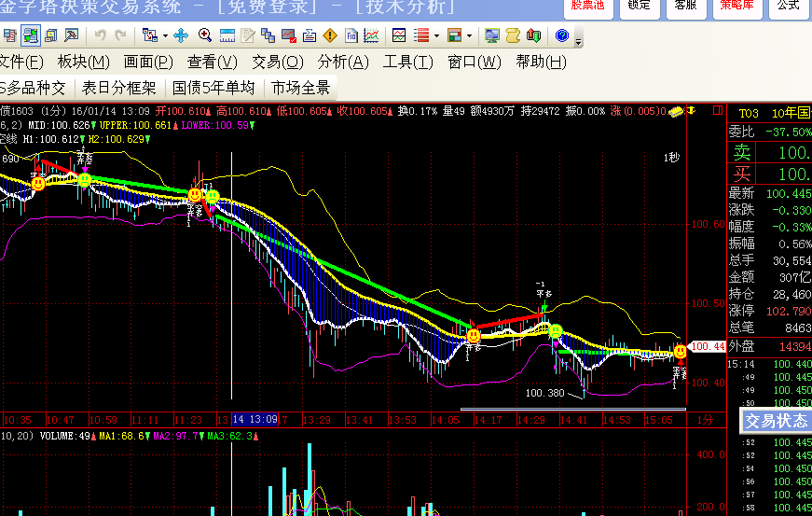Click the 1秒 label on chart

pos(671,158)
